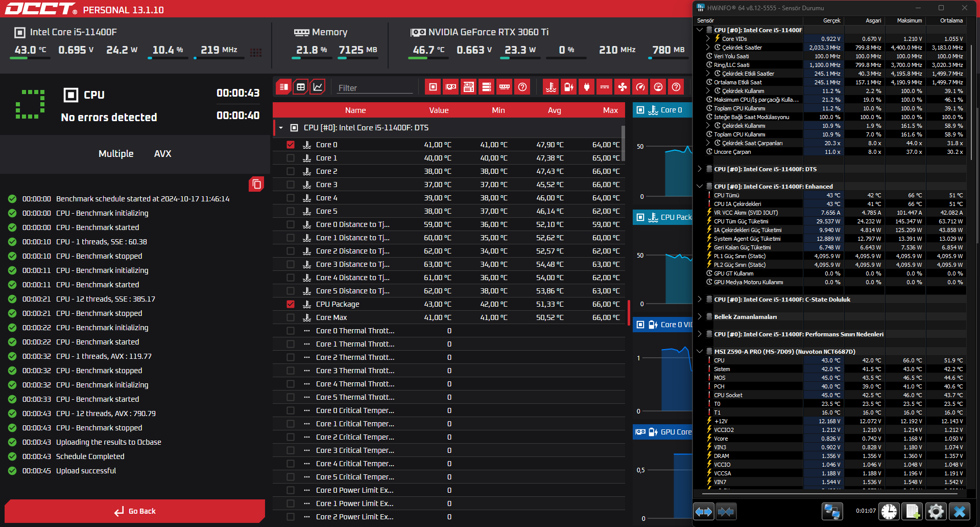
Task: Filter sensors by motherboard icon
Action: click(468, 87)
